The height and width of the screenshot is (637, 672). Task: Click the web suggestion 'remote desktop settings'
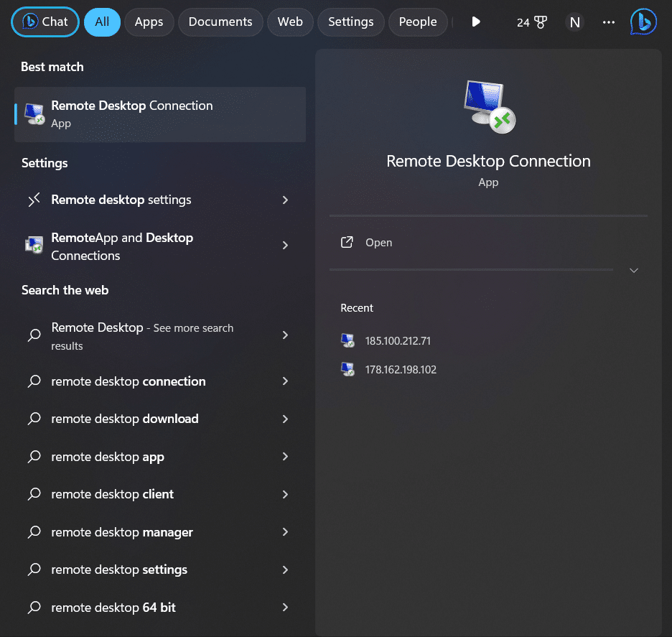(160, 569)
